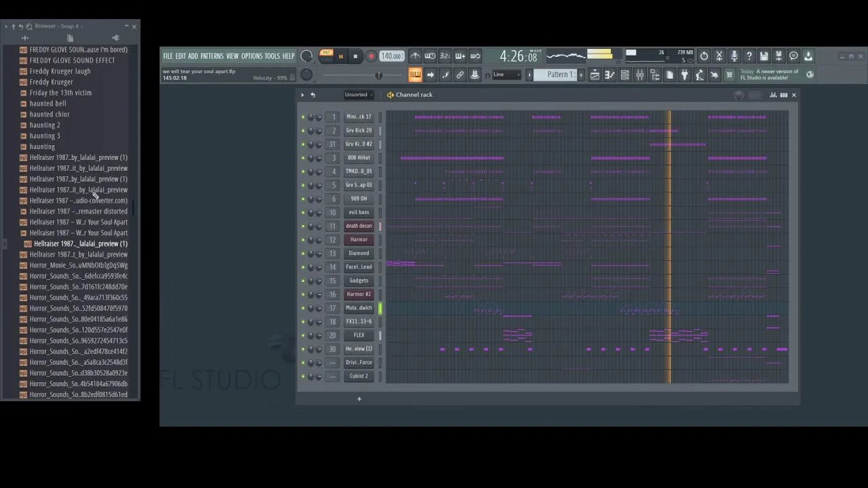Open the Piano roll view icon
Viewport: 868px width, 488px height.
[610, 75]
